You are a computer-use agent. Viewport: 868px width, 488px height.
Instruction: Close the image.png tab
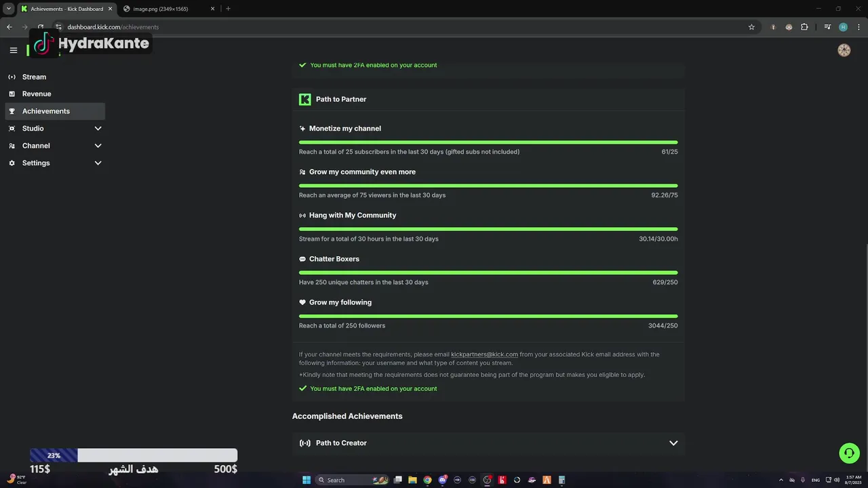[212, 9]
